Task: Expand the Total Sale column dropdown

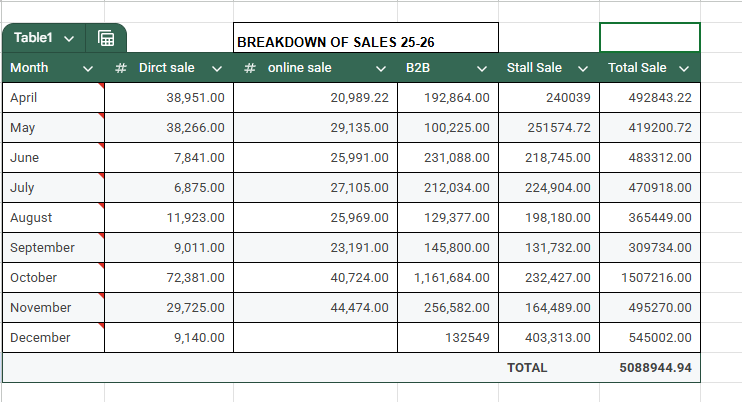Action: point(684,68)
